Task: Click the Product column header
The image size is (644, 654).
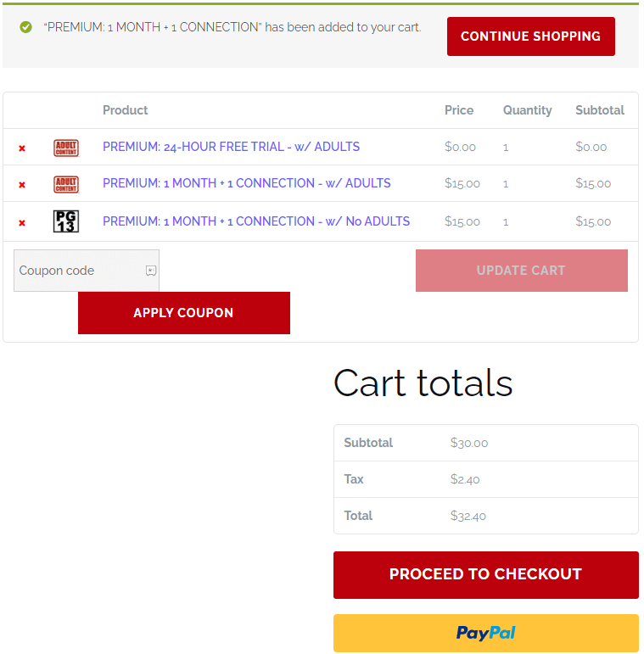Action: [x=125, y=110]
